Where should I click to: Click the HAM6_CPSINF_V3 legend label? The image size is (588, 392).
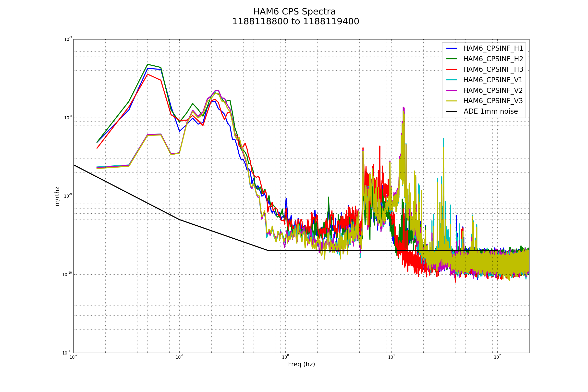pos(493,101)
